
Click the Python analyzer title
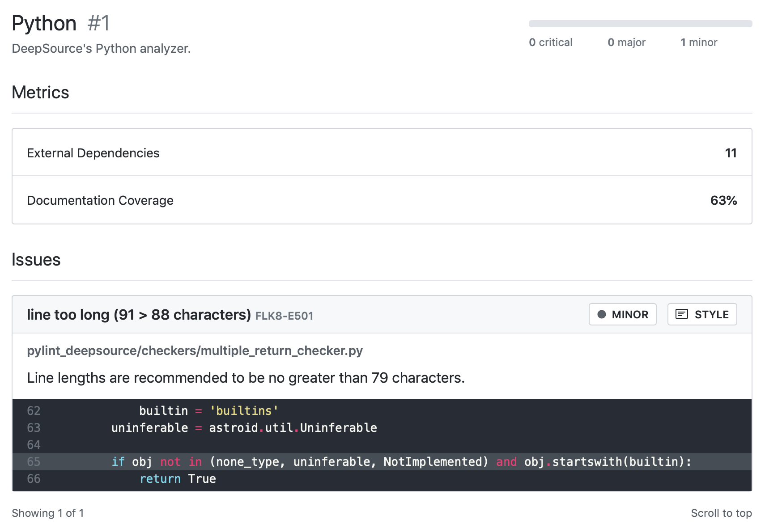(44, 23)
